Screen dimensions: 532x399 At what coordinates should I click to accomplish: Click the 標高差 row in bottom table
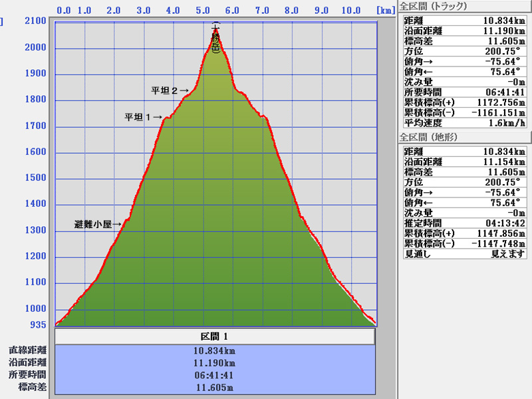215,387
